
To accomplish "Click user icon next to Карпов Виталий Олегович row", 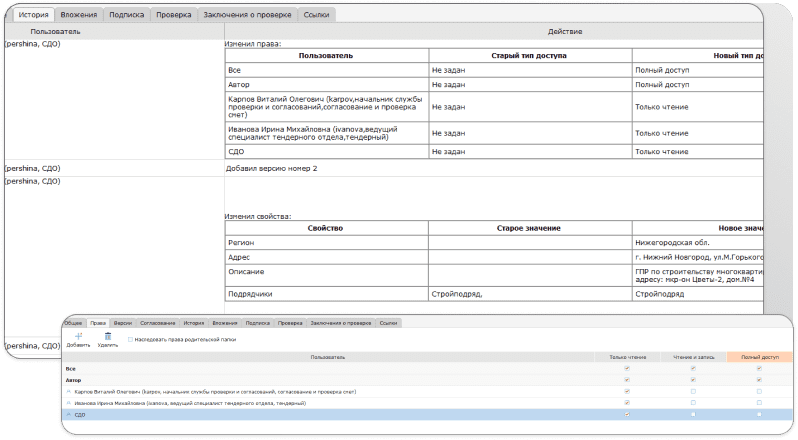I will [x=69, y=391].
